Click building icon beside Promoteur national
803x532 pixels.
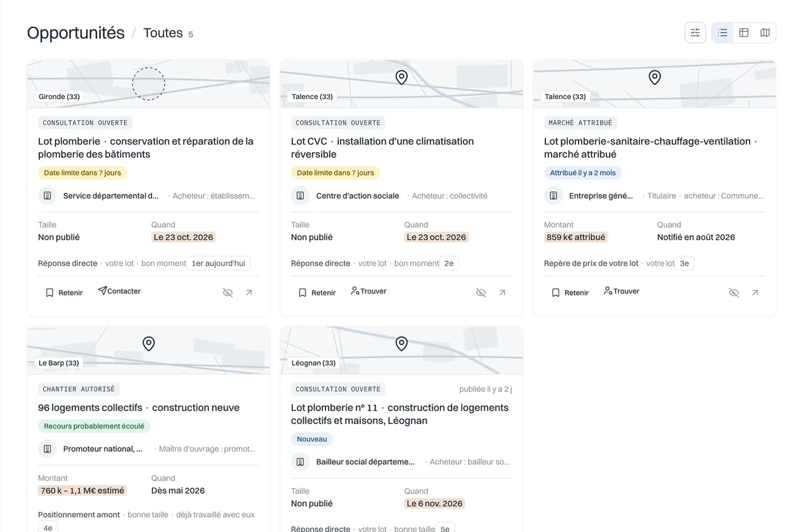(x=47, y=449)
